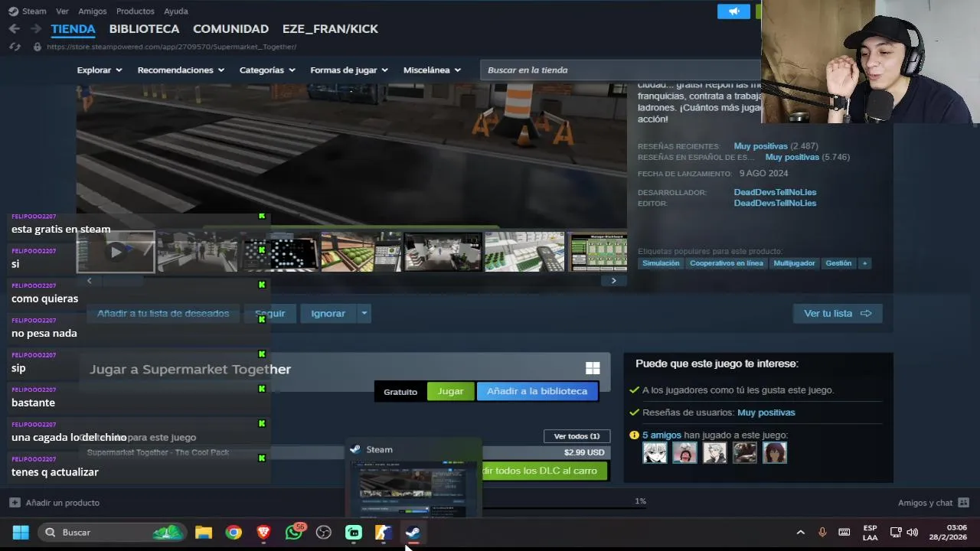The width and height of the screenshot is (980, 551).
Task: Switch to the COMUNIDAD tab
Action: pos(230,29)
